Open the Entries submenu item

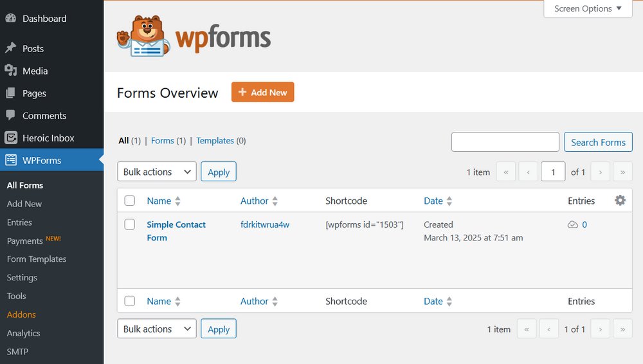click(19, 223)
